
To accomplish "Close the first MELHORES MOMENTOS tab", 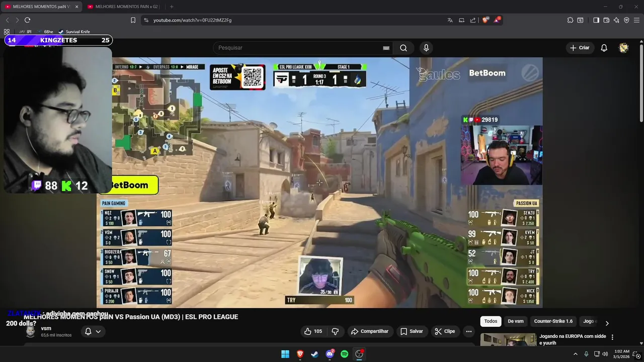I will (76, 7).
